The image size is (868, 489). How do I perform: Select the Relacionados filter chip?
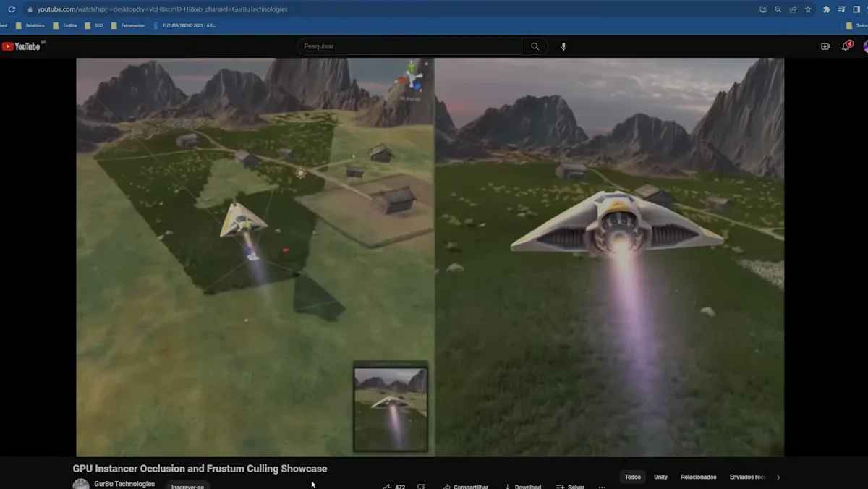(x=698, y=477)
